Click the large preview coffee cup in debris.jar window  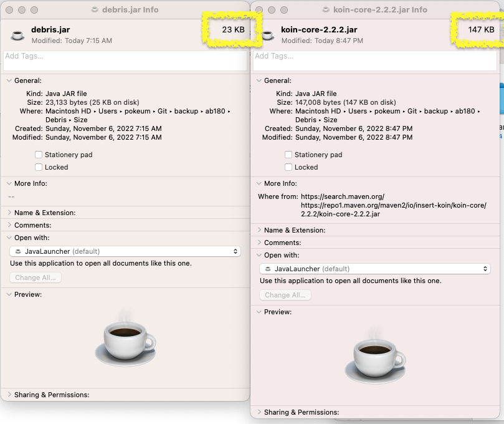[x=125, y=339]
